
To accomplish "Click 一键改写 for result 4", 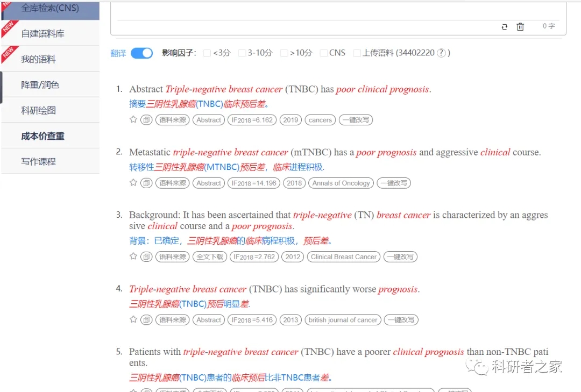I will point(401,320).
